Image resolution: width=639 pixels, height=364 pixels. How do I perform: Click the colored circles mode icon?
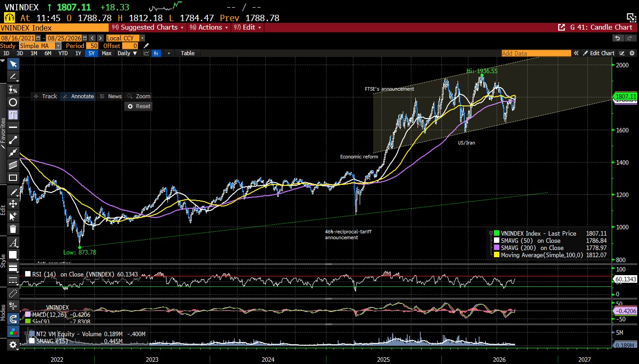tap(13, 332)
